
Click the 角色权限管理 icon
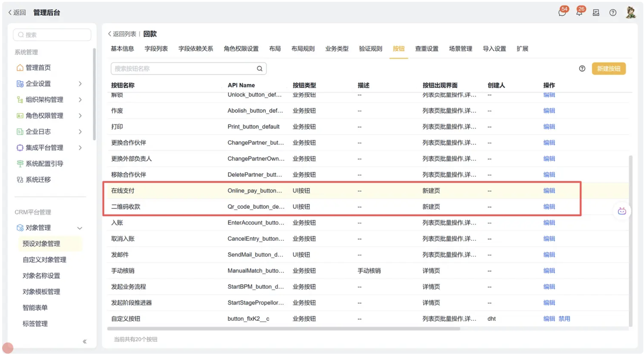point(20,116)
